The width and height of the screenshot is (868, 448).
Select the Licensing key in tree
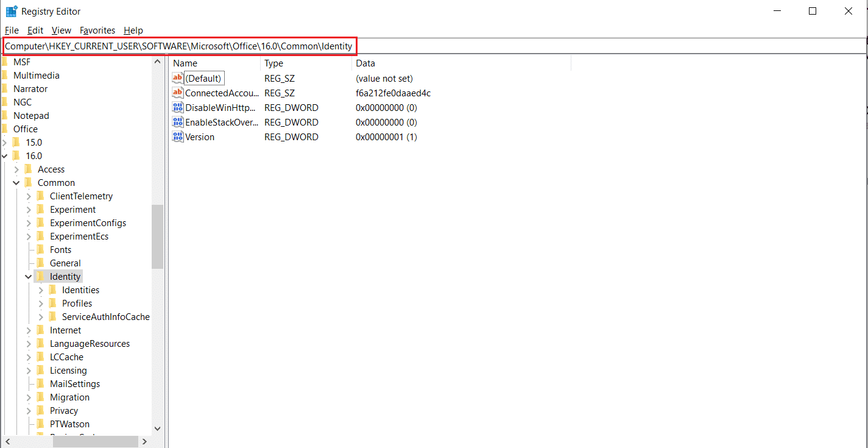point(68,371)
